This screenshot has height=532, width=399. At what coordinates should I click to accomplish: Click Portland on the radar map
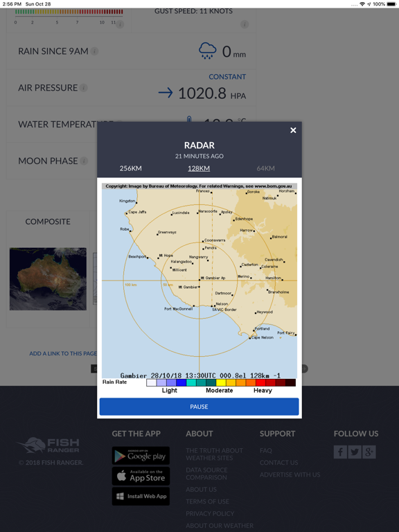click(262, 328)
